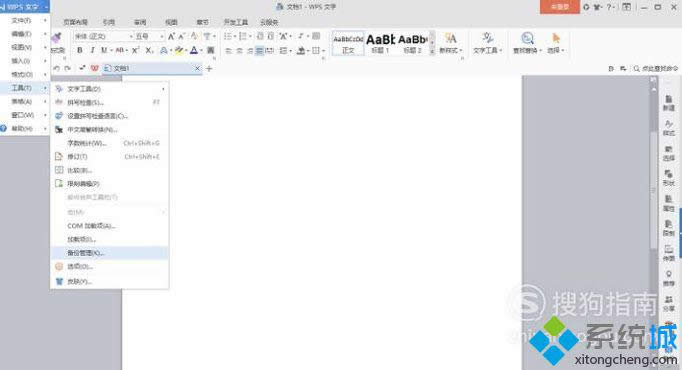Open the font size dropdown 五号

(149, 37)
